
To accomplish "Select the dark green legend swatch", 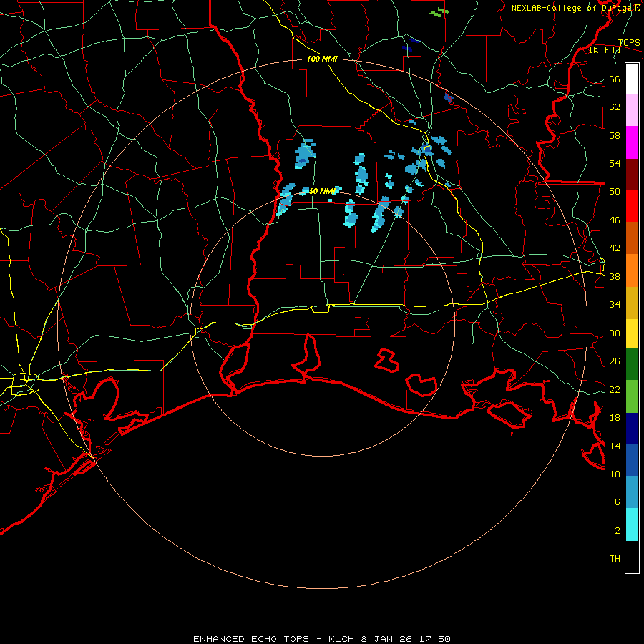I will (x=632, y=364).
